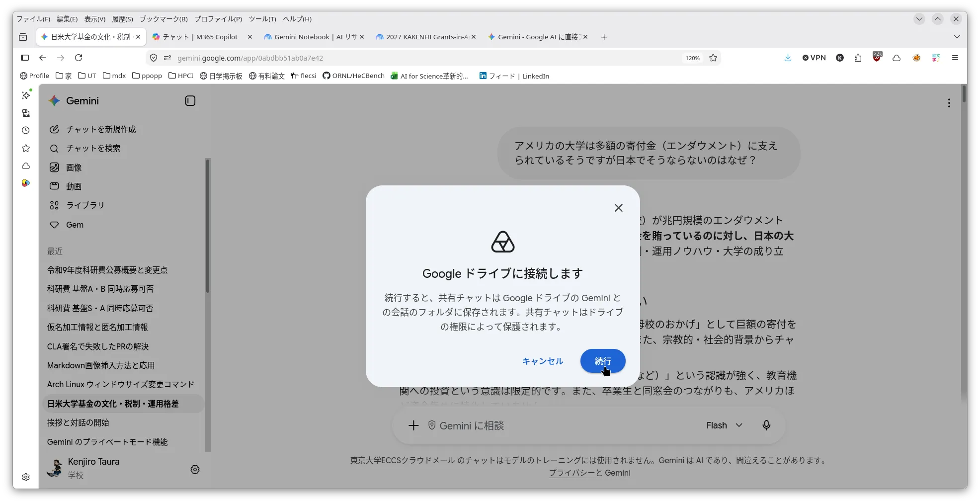Collapse the Gemini sidebar panel icon

click(x=190, y=101)
